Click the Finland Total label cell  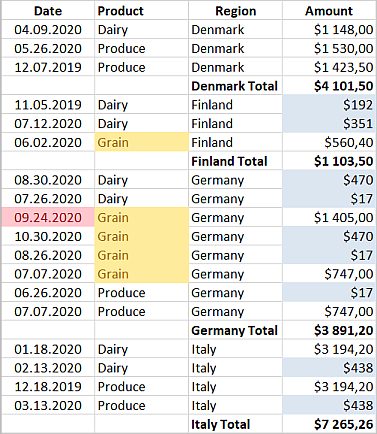coord(235,161)
